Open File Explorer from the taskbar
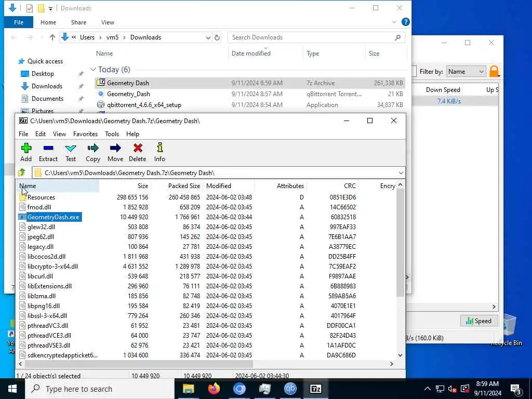The height and width of the screenshot is (399, 532). [188, 389]
